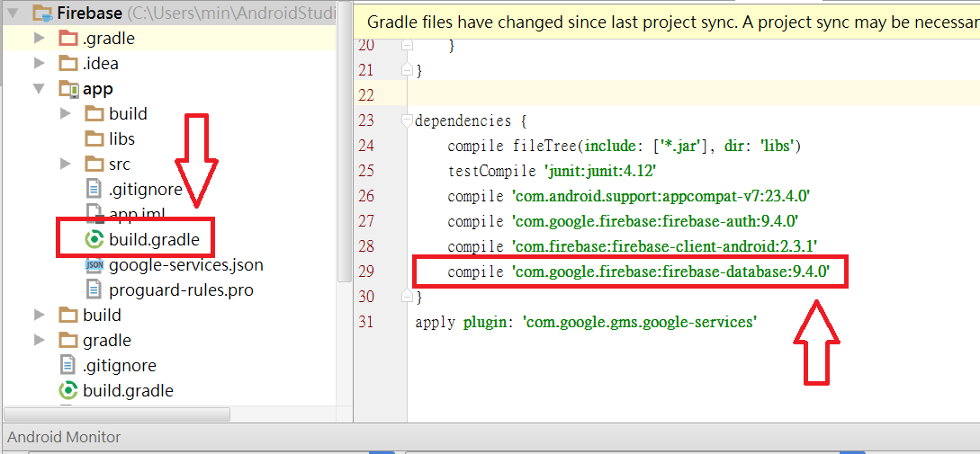
Task: Click line number 29 in gutter
Action: point(366,272)
